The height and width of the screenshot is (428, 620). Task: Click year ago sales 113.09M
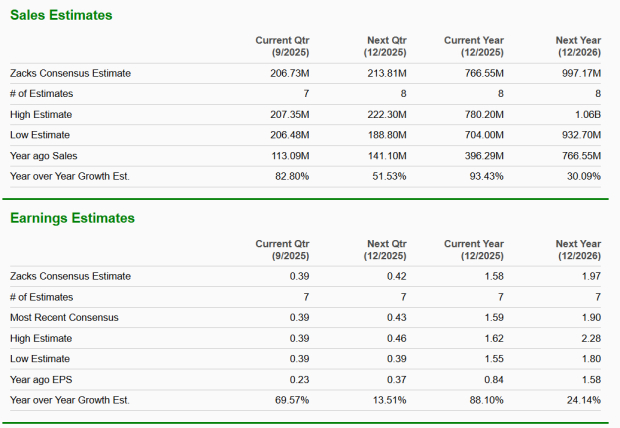290,156
